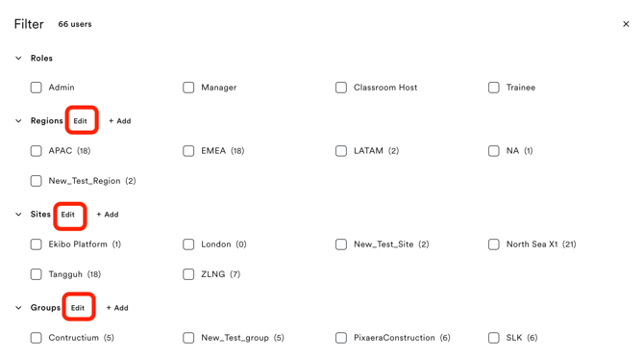644x359 pixels.
Task: Click Edit next to Groups
Action: pos(78,308)
